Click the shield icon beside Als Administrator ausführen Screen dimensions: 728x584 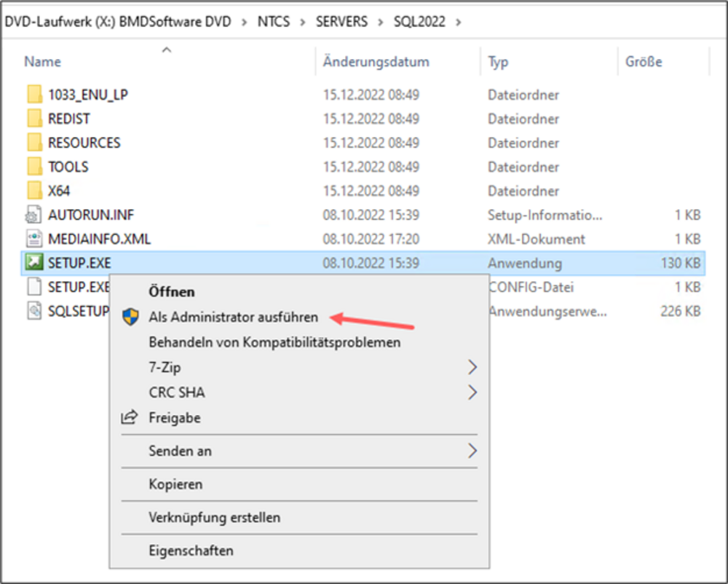coord(130,317)
